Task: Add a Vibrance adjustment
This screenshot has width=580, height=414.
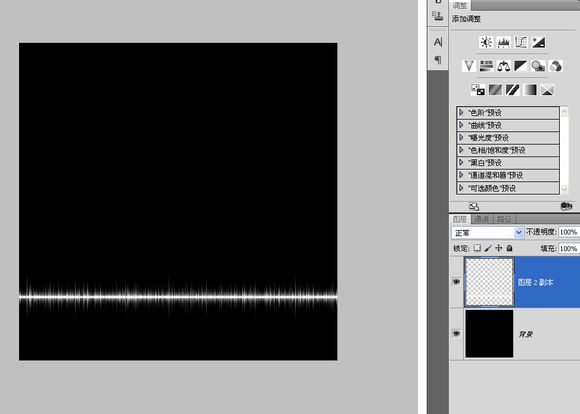Action: [x=469, y=66]
